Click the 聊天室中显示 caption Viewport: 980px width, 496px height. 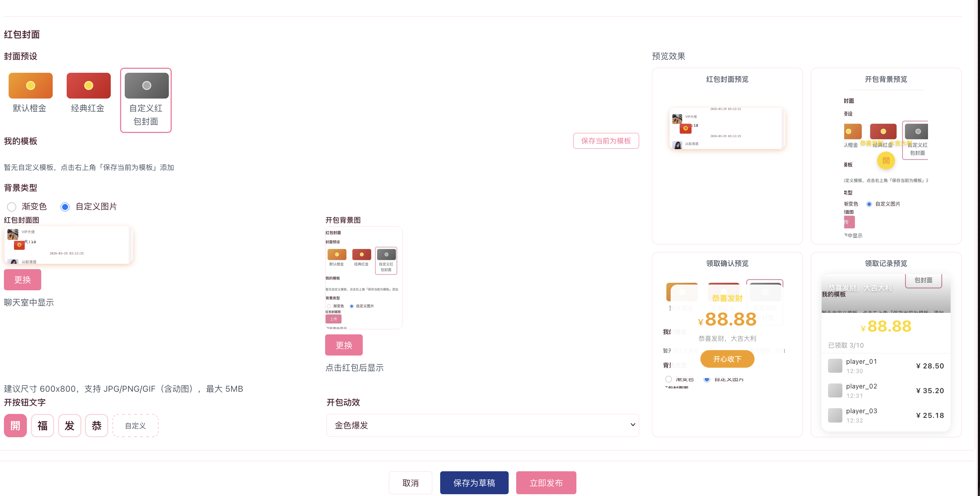[29, 302]
